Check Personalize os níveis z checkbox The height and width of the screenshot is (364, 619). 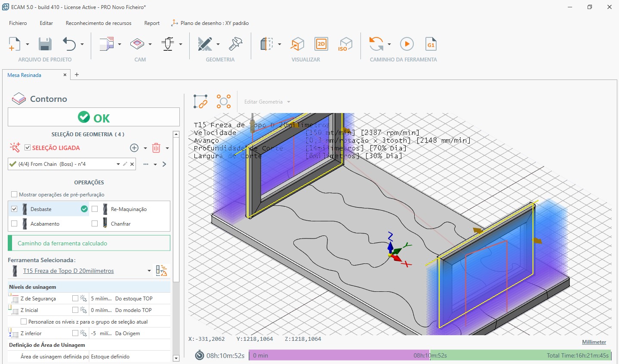point(24,321)
